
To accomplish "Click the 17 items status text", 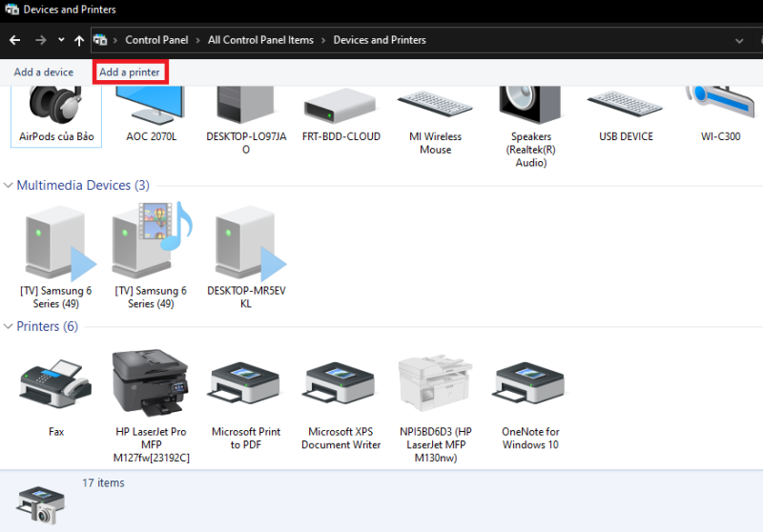I will (x=103, y=482).
